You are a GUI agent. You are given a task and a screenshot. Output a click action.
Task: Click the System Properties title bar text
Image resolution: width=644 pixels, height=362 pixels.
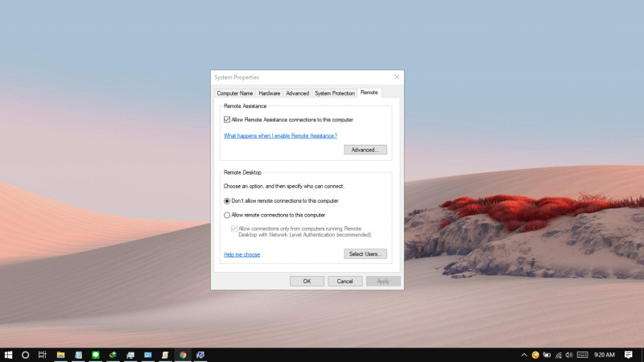[237, 77]
